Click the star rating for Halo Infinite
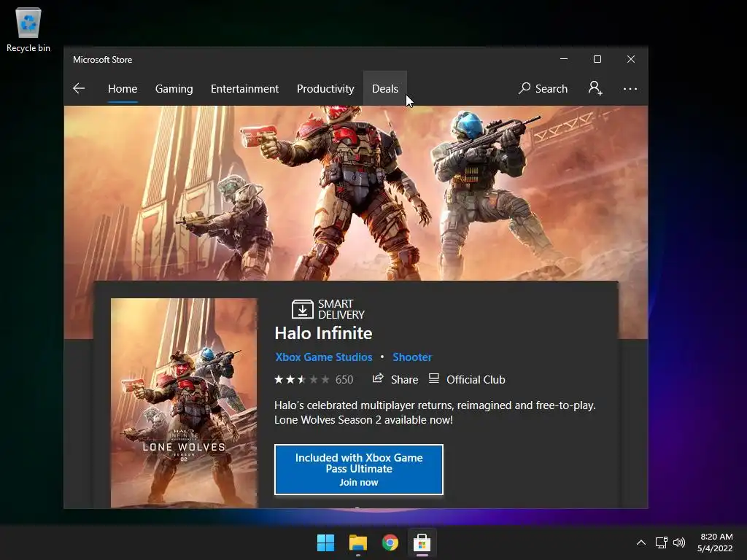This screenshot has height=560, width=747. pos(301,379)
